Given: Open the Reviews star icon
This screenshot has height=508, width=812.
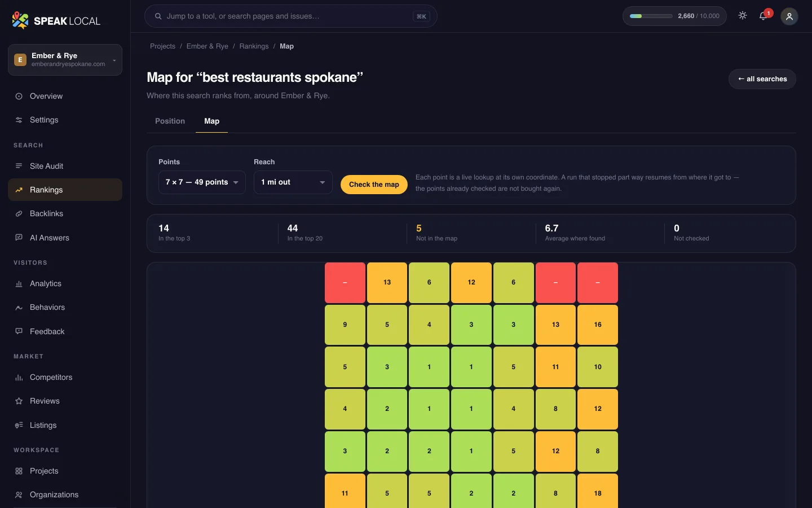Looking at the screenshot, I should pyautogui.click(x=19, y=401).
